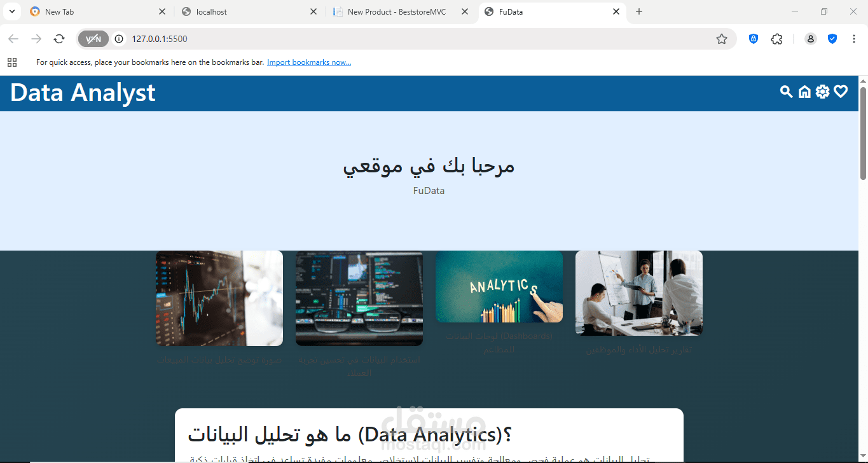View site information icon beside the URL
Viewport: 868px width, 463px height.
119,39
